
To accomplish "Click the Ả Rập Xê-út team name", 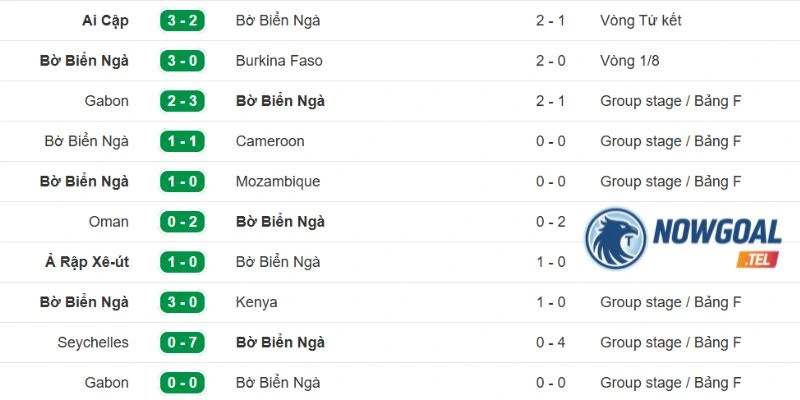I will coord(87,262).
